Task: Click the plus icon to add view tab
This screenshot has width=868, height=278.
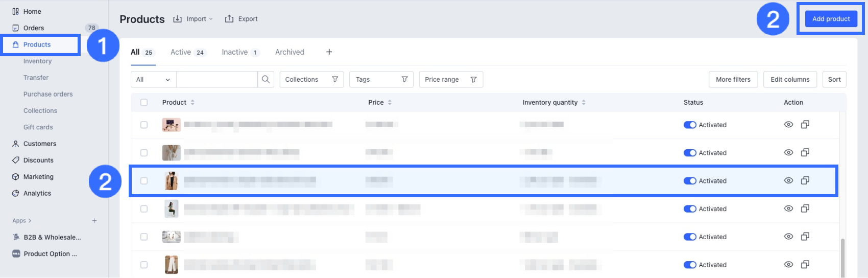Action: [329, 52]
